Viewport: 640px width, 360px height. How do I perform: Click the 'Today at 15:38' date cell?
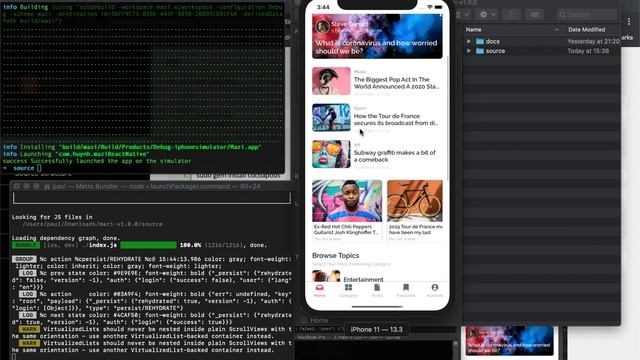588,51
